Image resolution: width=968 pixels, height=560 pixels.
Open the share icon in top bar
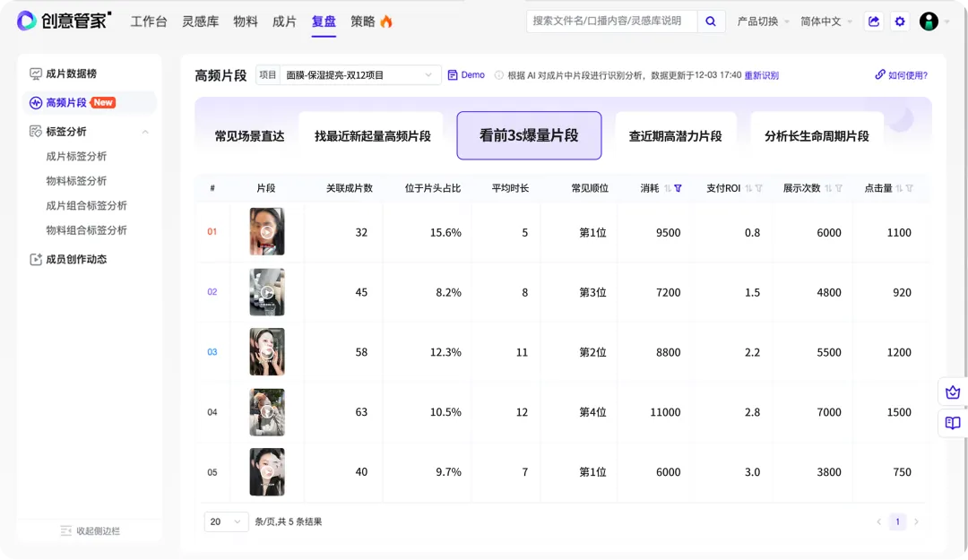coord(873,22)
